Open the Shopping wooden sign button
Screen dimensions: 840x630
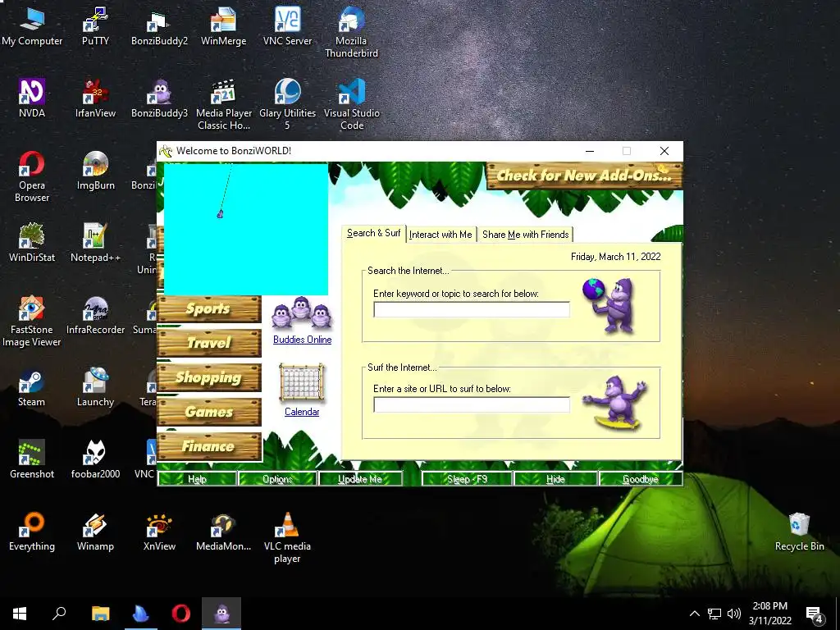coord(209,377)
